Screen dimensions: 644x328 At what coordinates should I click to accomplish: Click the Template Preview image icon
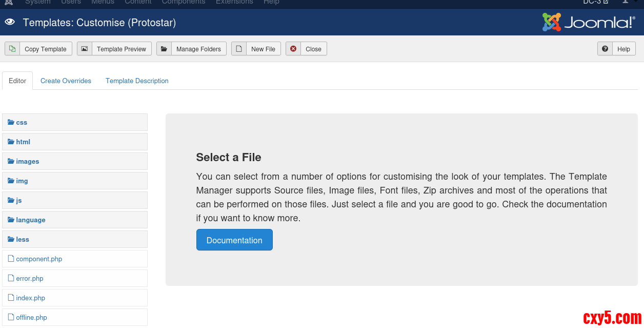(x=85, y=49)
